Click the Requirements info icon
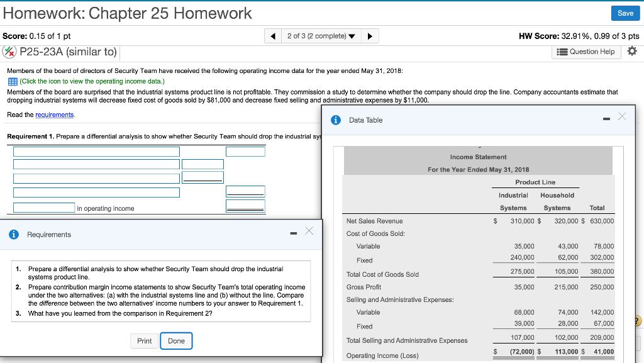644x363 pixels. pos(14,235)
